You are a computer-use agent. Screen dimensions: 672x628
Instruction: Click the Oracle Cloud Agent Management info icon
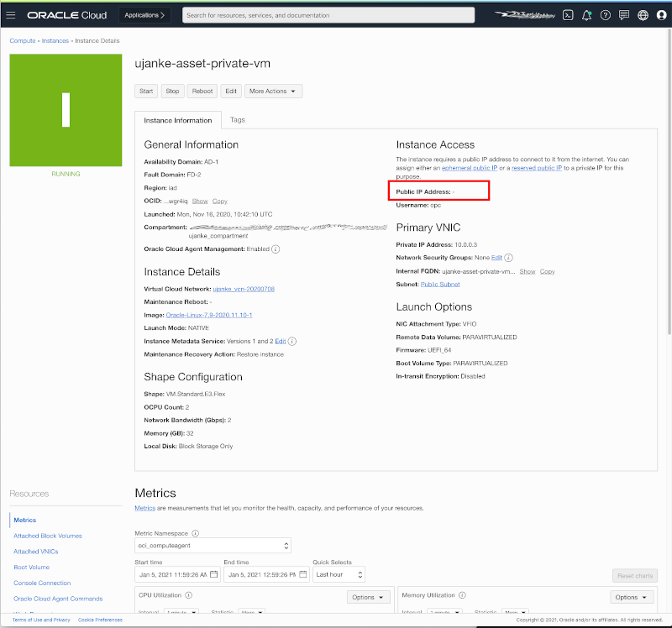point(276,249)
